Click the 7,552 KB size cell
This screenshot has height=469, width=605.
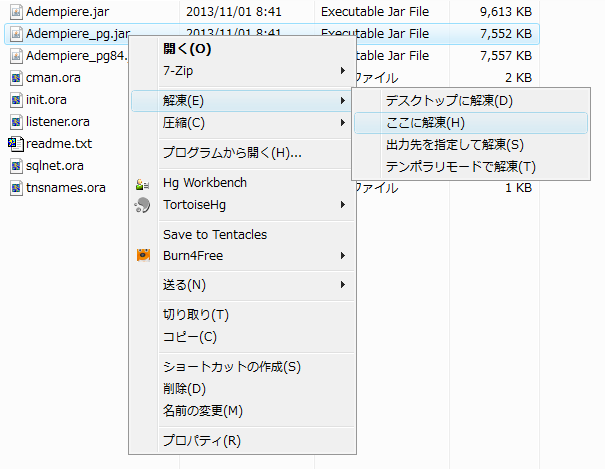(x=506, y=34)
